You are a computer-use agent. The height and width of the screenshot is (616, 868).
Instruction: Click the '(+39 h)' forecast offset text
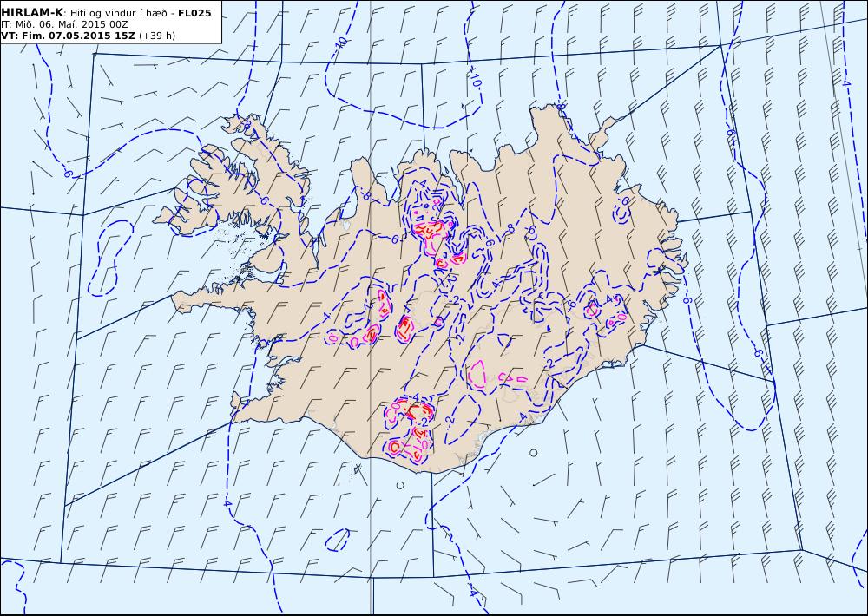click(156, 36)
